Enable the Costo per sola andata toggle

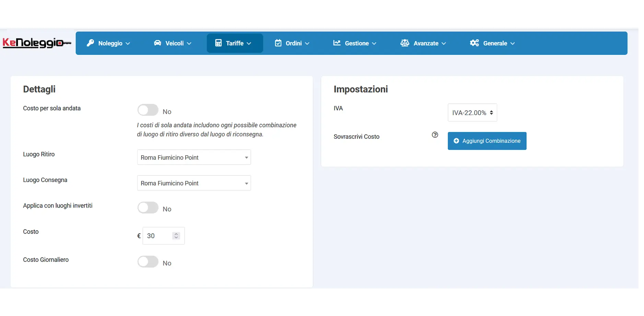(x=148, y=110)
